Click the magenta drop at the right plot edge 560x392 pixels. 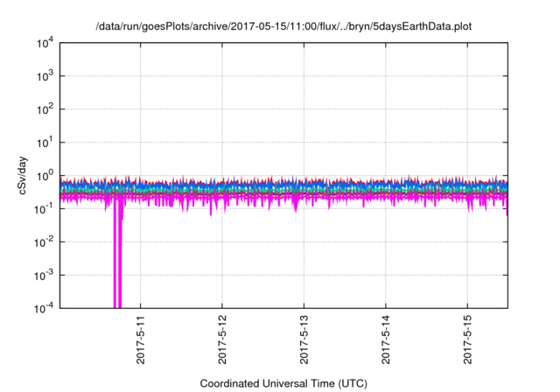pos(507,208)
